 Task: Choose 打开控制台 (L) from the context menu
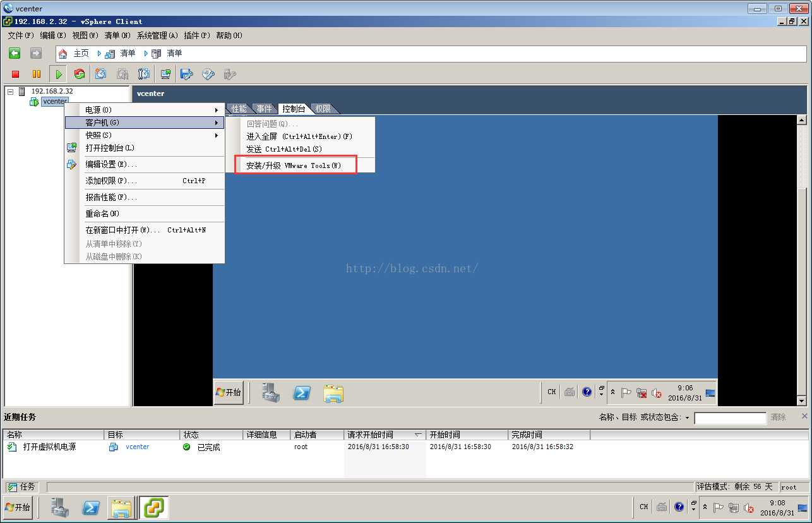click(x=145, y=148)
